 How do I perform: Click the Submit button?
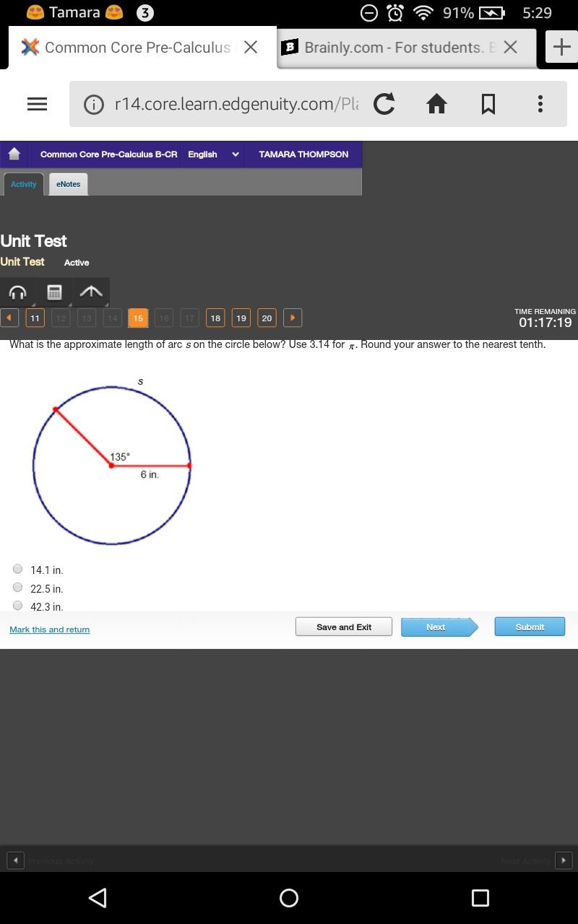coord(530,627)
